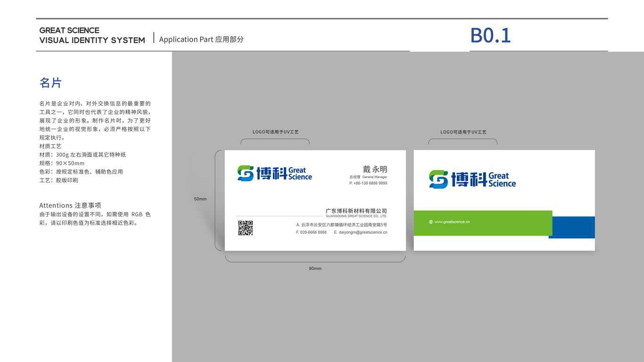
Task: Click the VISUAL IDENTITY SYSTEM header line
Action: 92,41
